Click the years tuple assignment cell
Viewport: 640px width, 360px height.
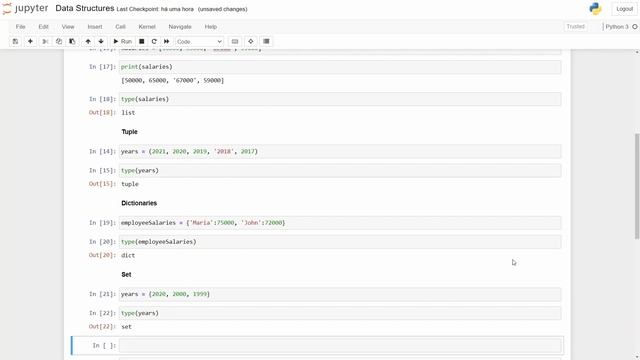(x=340, y=151)
